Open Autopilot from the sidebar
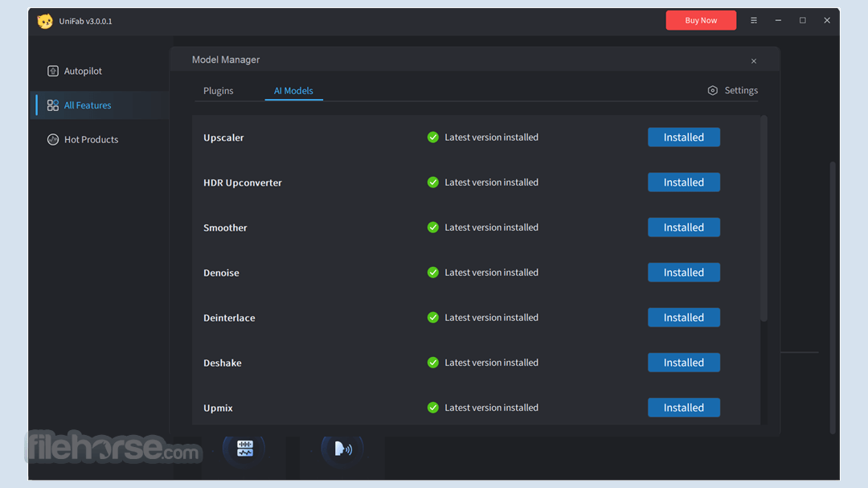Viewport: 868px width, 488px height. pos(75,71)
